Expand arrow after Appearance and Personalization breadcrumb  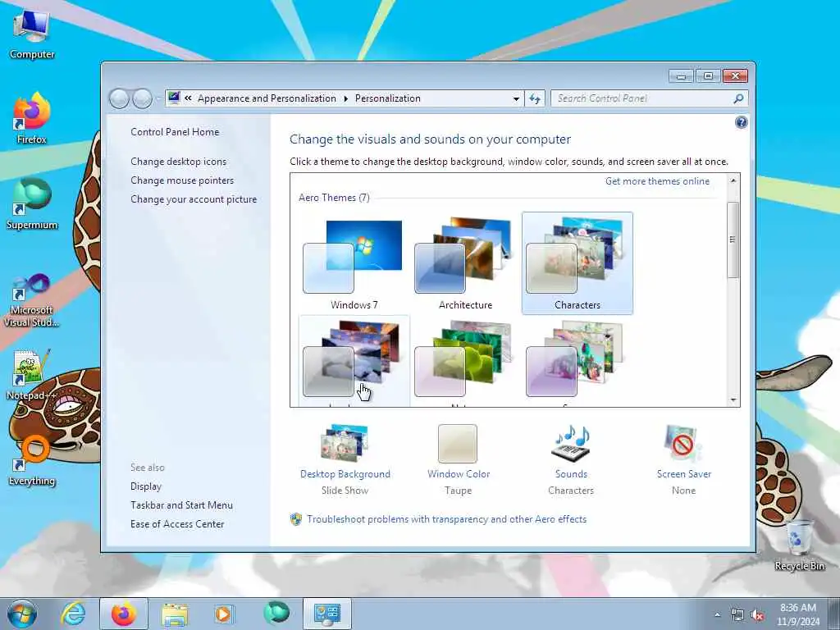[x=345, y=98]
